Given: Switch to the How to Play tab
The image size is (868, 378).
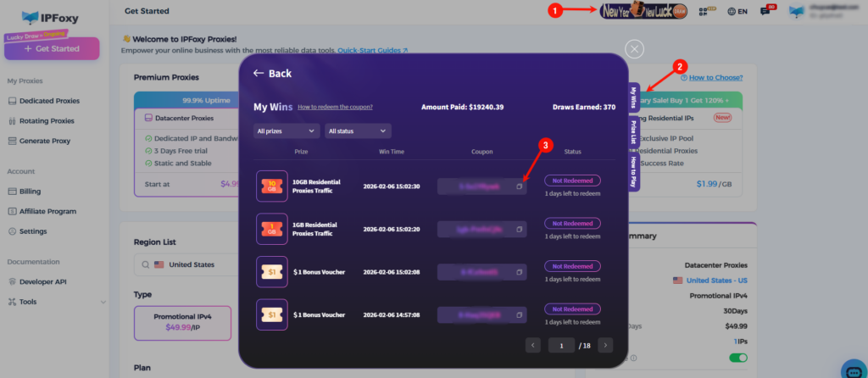Looking at the screenshot, I should [633, 170].
